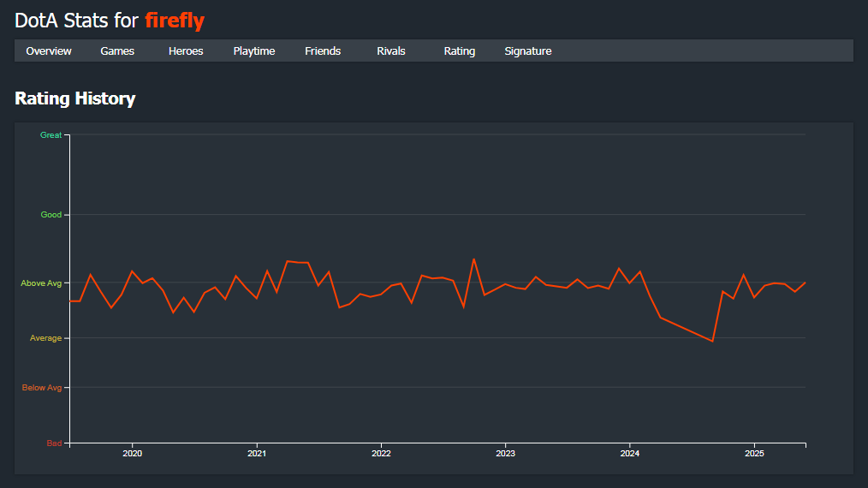Open the Rating tab
This screenshot has height=488, width=868.
pos(460,51)
